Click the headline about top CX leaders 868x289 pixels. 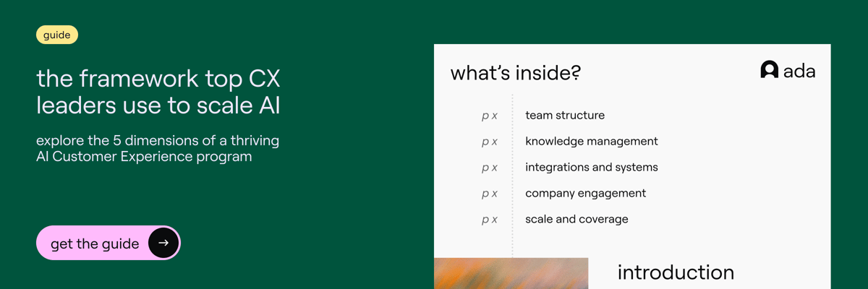point(158,91)
